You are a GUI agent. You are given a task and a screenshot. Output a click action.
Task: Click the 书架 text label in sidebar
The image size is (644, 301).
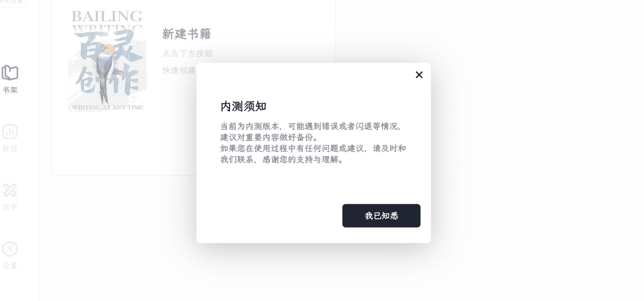pos(10,90)
